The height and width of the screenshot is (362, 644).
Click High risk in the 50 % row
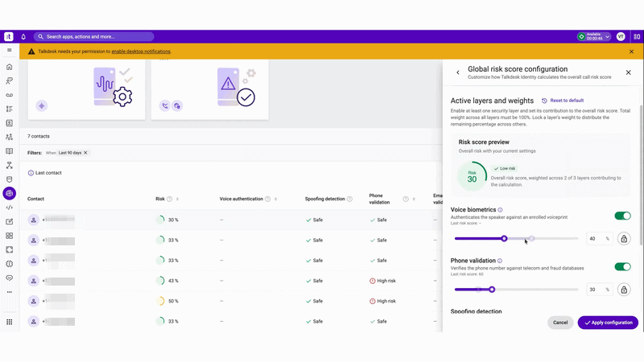(383, 301)
